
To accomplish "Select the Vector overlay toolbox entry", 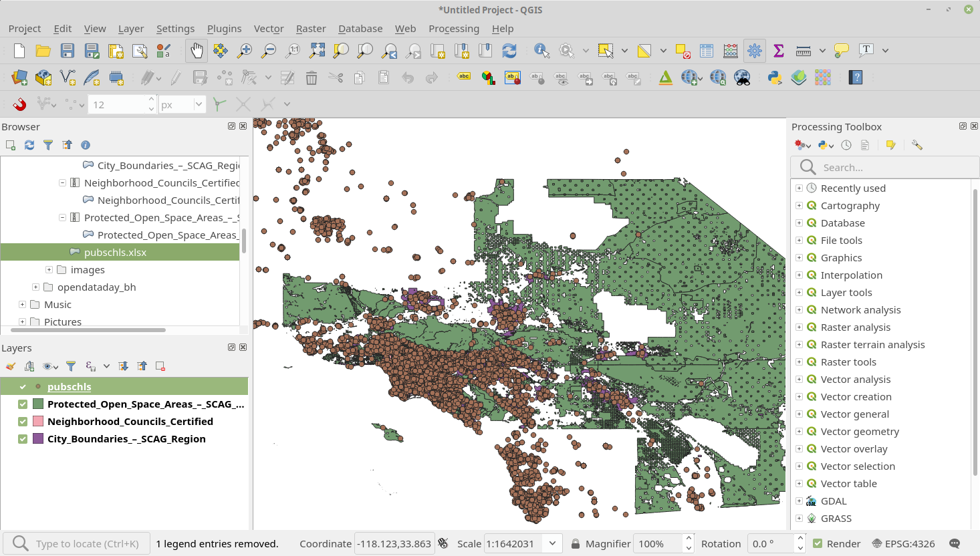I will 854,449.
